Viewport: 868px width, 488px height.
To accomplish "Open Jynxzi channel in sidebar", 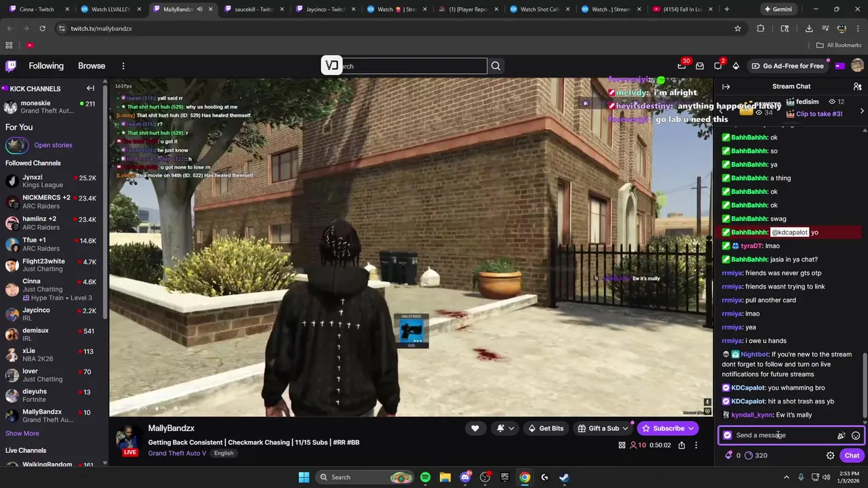I will coord(53,181).
